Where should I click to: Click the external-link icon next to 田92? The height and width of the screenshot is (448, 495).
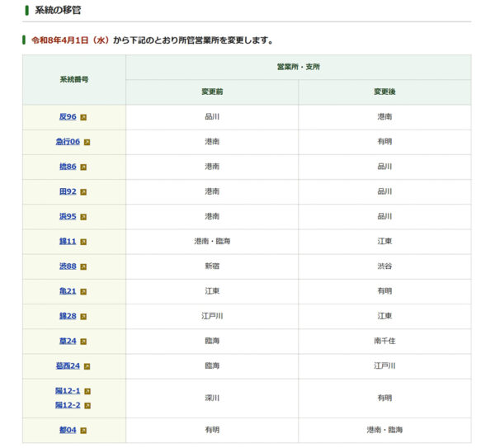pyautogui.click(x=83, y=192)
